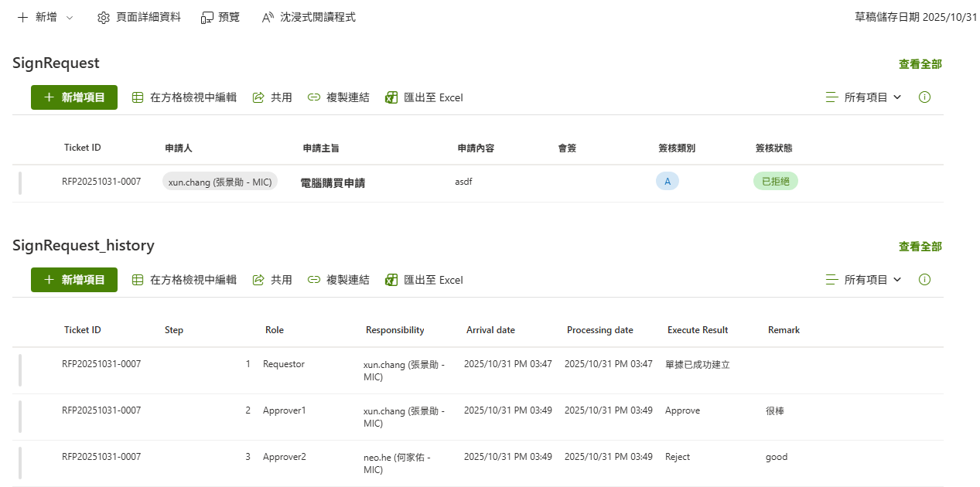Copy link icon in SignRequest_history toolbar
Screen dimensions: 980x487
(314, 280)
